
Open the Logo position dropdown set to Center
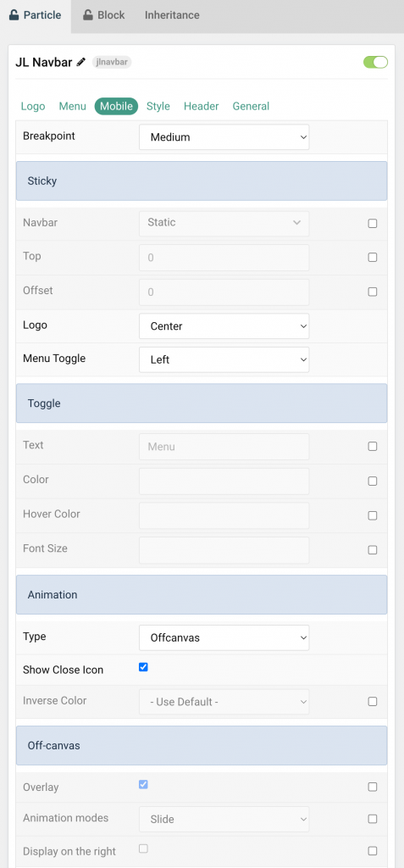point(224,326)
